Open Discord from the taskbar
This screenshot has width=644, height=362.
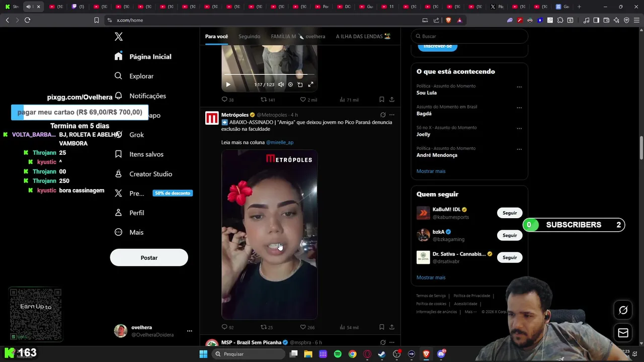pos(441,354)
